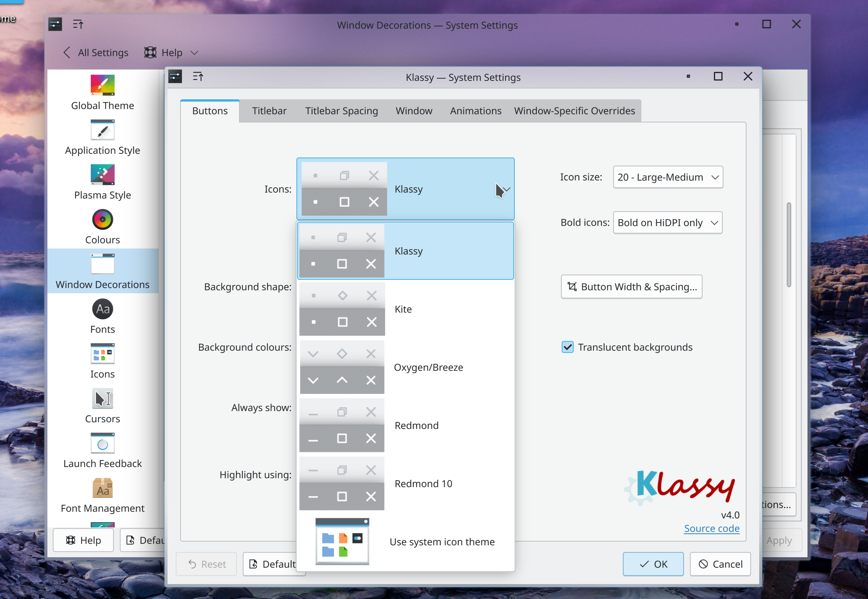Select Klassy icon style from list

(x=405, y=251)
